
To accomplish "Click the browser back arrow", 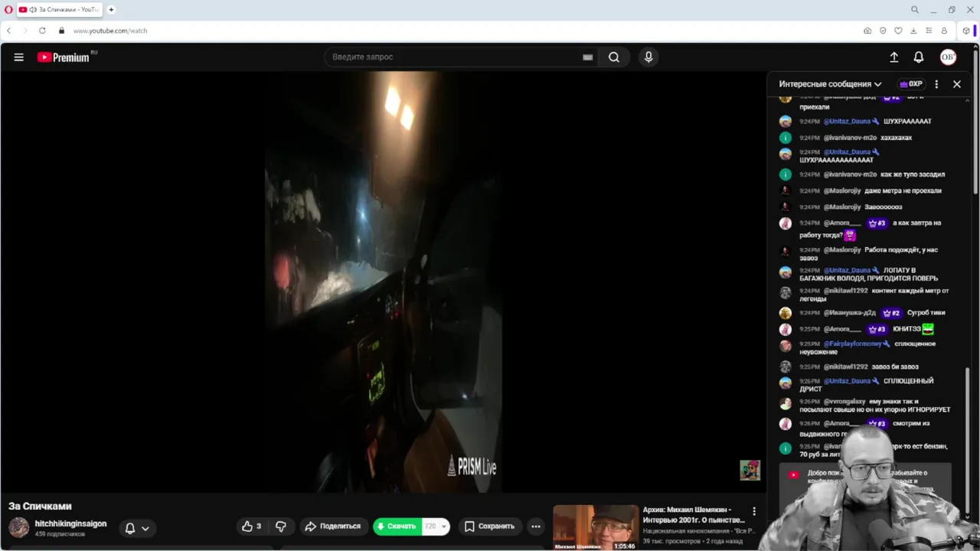I will pos(8,31).
